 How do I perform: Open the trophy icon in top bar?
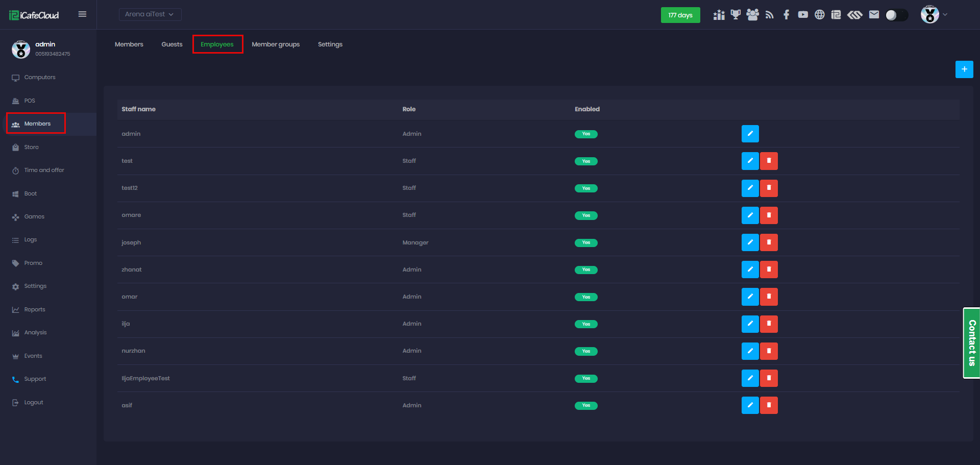click(736, 14)
